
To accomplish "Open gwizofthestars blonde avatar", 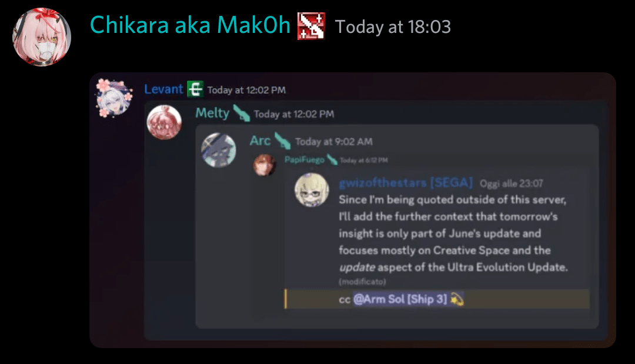I will [312, 190].
